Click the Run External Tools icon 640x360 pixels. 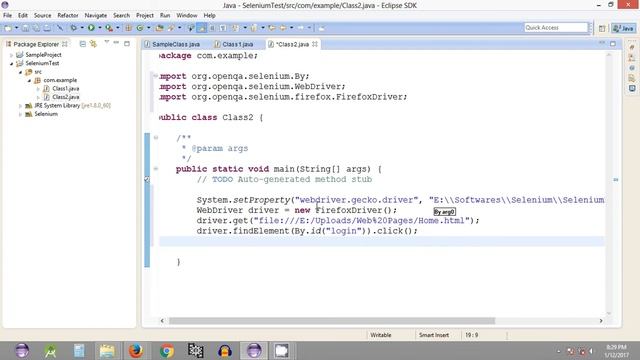(x=109, y=28)
